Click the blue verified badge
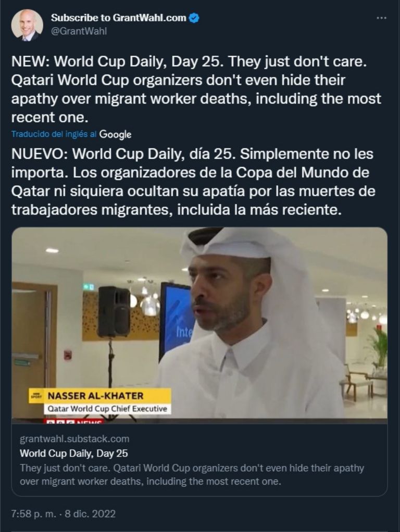 point(194,18)
